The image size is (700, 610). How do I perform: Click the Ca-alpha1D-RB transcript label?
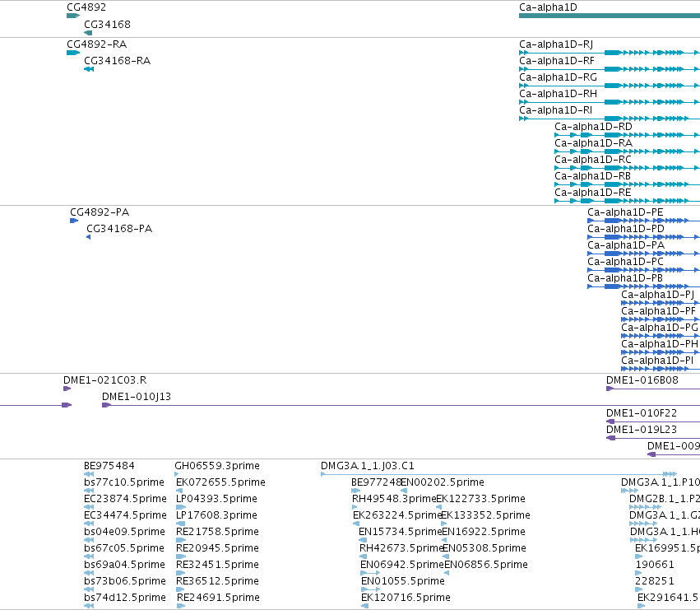click(x=592, y=176)
